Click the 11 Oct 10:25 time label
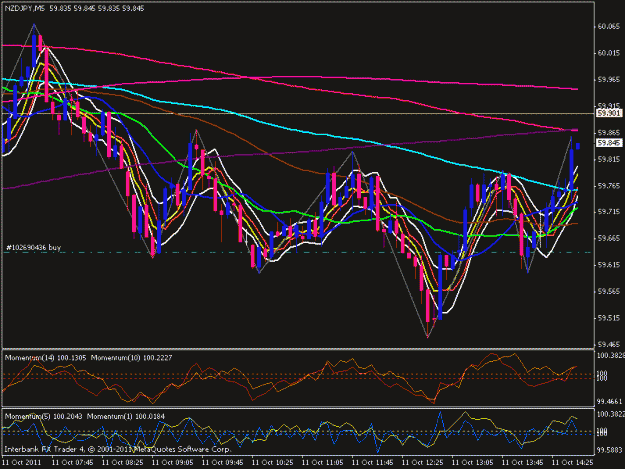 tap(273, 463)
